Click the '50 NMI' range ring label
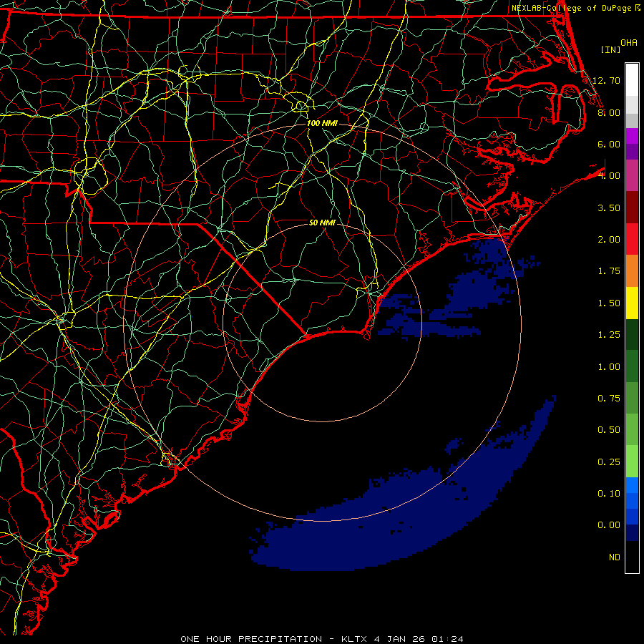Screen dimensions: 644x644 pos(322,223)
